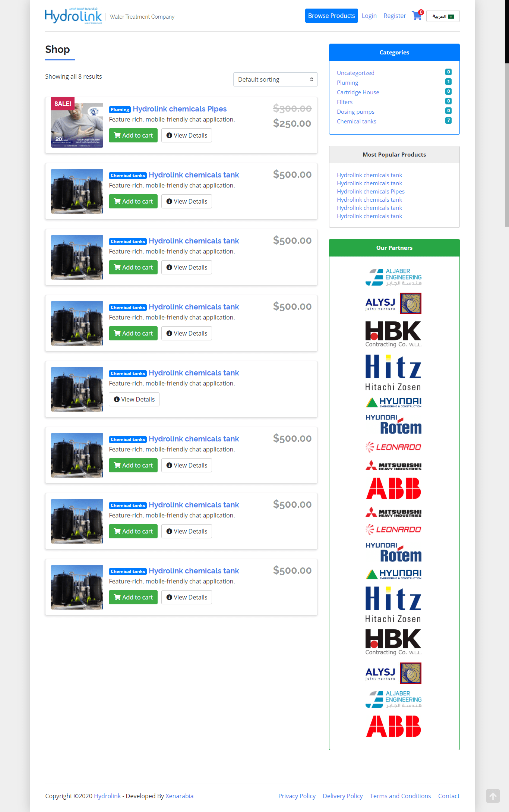Click the first Leonardo partner logo
This screenshot has width=509, height=812.
(x=393, y=447)
